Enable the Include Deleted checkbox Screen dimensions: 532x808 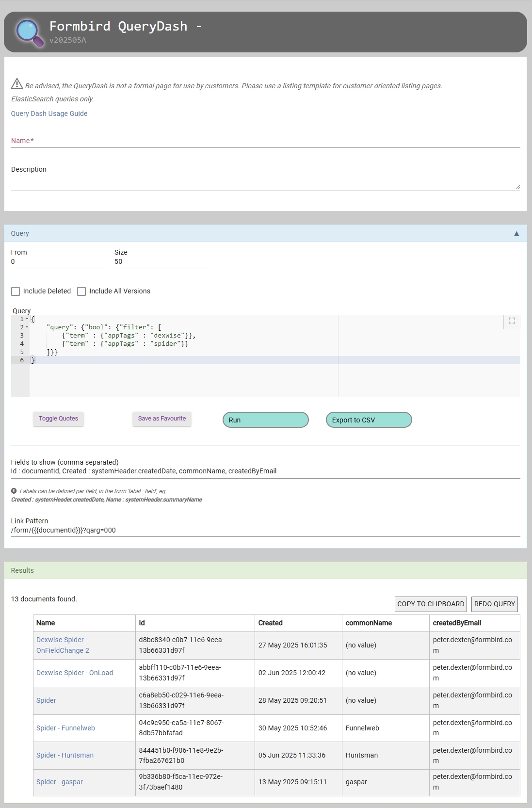pos(16,291)
